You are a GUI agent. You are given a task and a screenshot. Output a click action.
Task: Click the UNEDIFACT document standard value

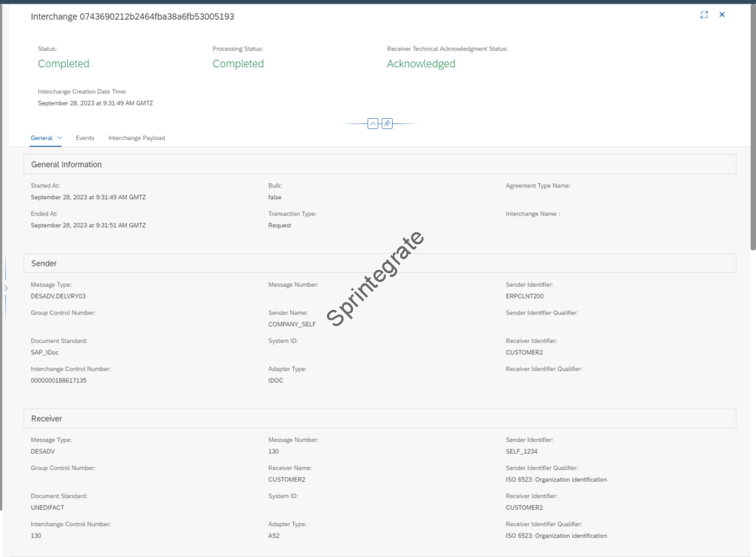47,507
